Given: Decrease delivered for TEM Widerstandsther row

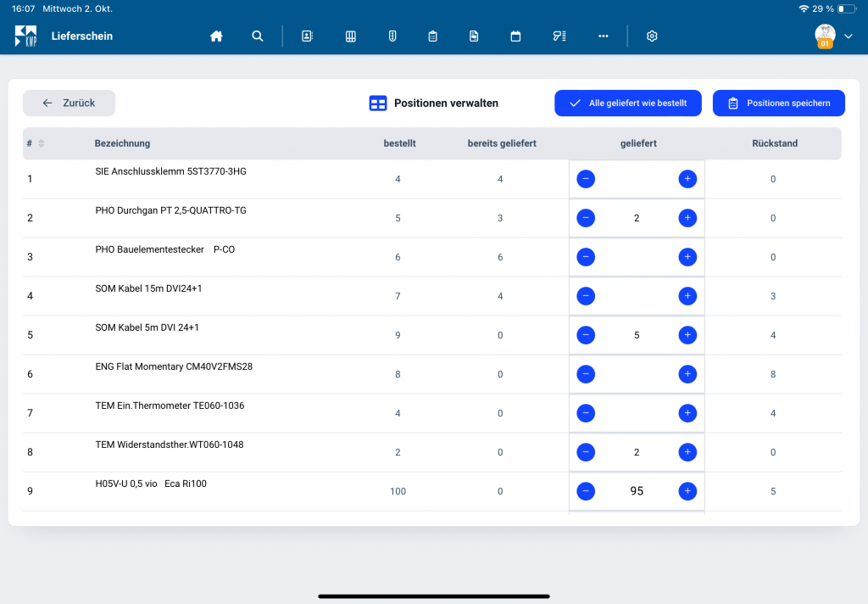Looking at the screenshot, I should (x=586, y=452).
